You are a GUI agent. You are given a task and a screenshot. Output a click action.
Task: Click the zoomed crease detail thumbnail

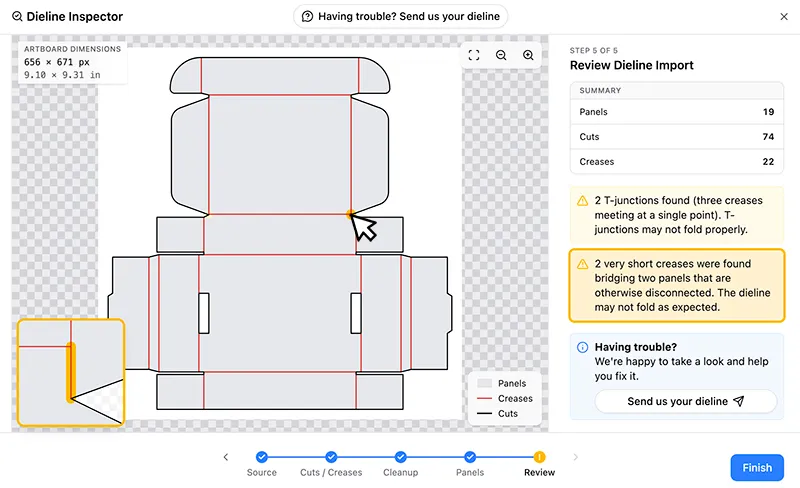click(x=71, y=373)
